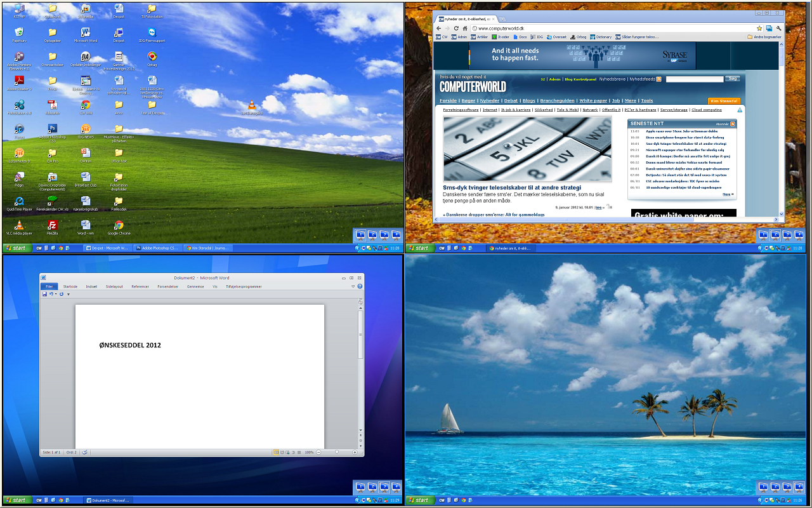Screen dimensions: 812x508
Task: Click the Davinci Dropfolder desktop icon
Action: 53,181
